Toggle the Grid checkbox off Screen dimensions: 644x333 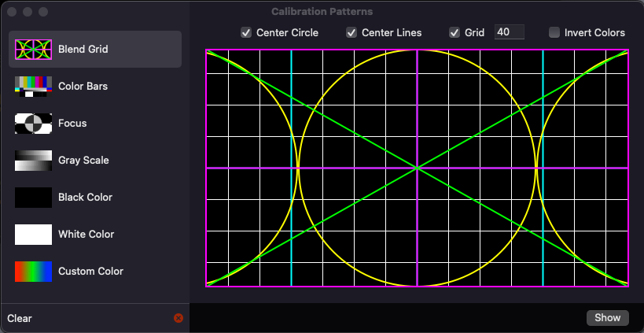tap(454, 32)
